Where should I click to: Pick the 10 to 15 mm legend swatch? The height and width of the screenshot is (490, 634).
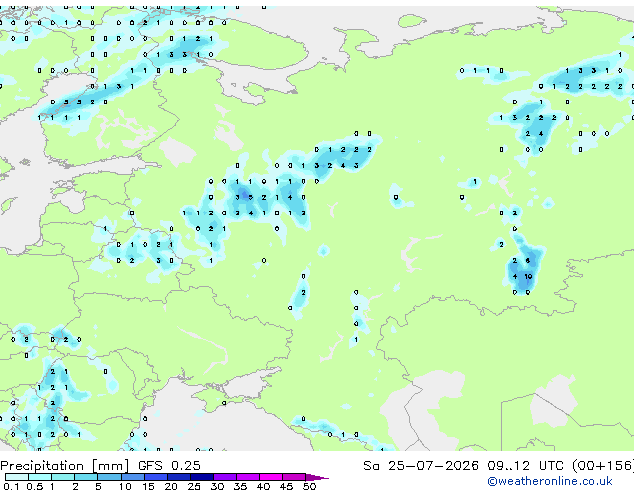[133, 477]
